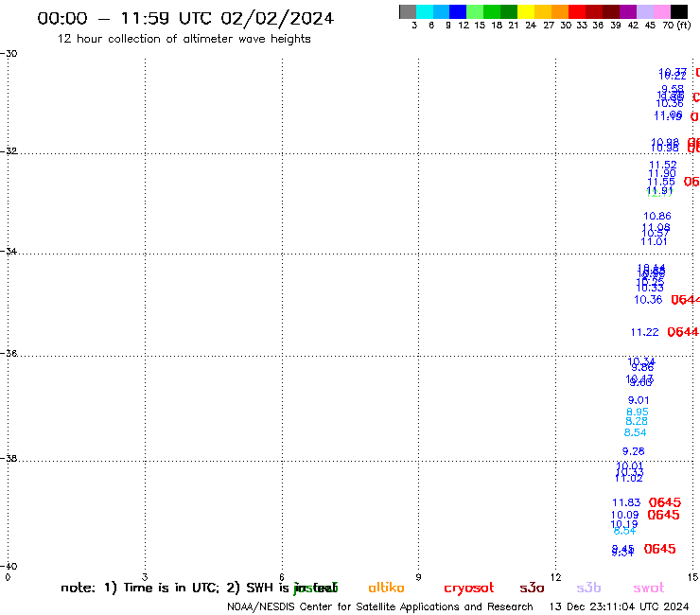Click the yellow swatch in the color scale
Image resolution: width=700 pixels, height=615 pixels.
point(526,11)
